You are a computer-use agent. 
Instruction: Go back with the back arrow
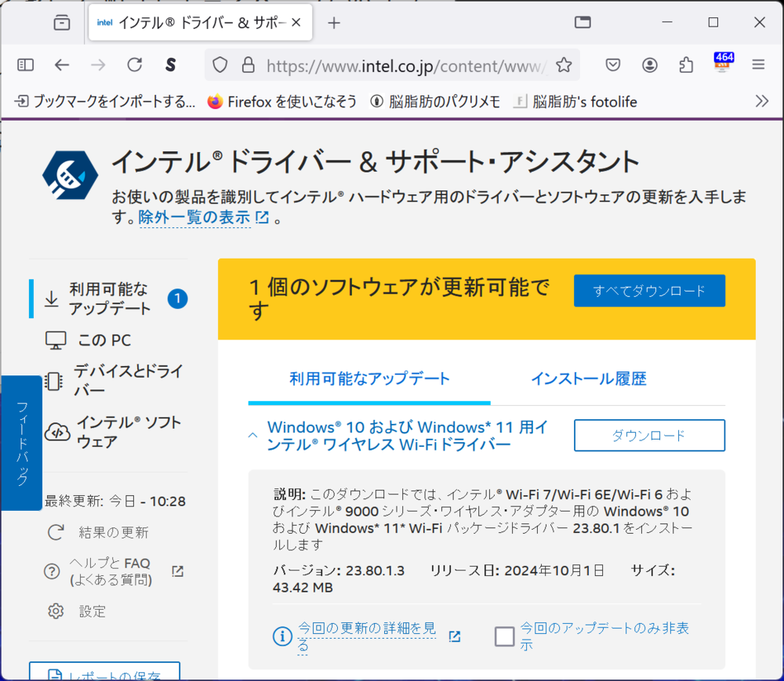tap(62, 65)
